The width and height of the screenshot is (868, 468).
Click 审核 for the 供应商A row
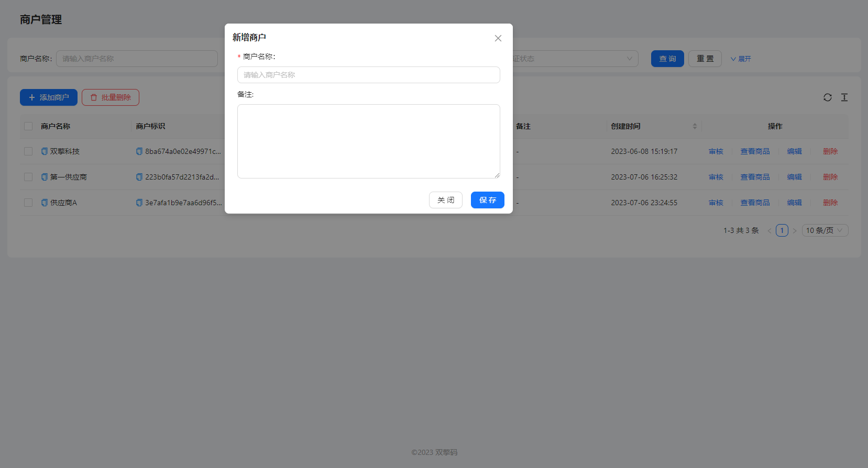716,203
